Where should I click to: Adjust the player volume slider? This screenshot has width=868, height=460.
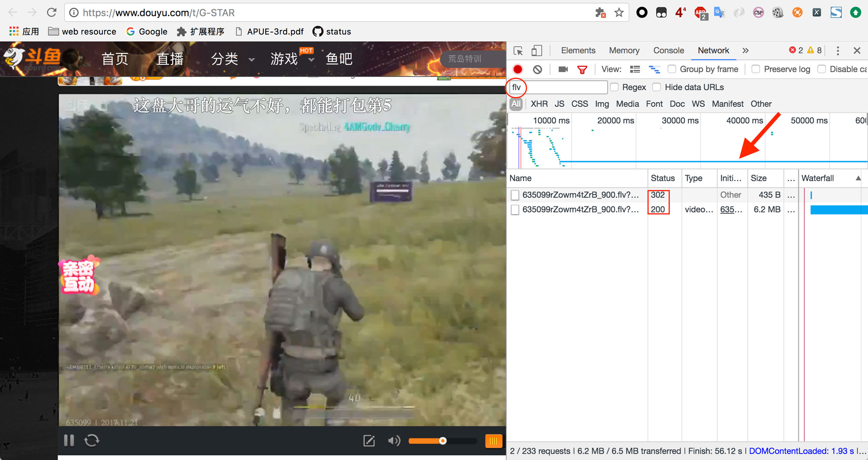[x=443, y=441]
